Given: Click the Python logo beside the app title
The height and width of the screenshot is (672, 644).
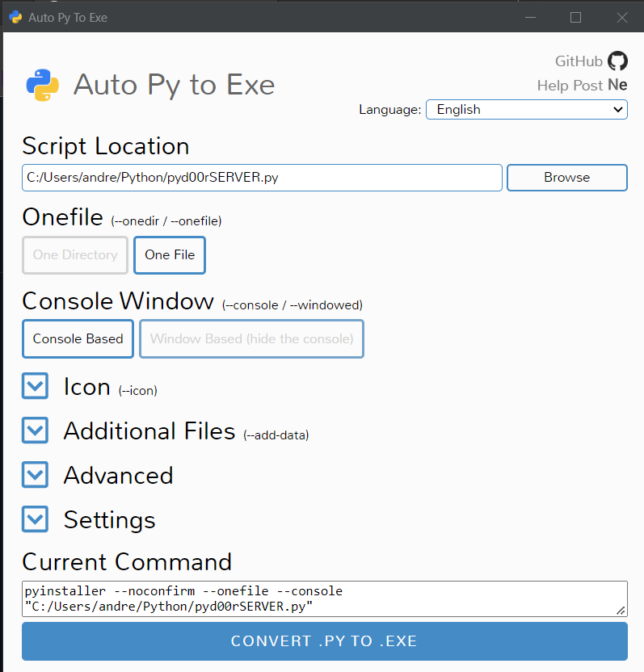Looking at the screenshot, I should (x=43, y=85).
